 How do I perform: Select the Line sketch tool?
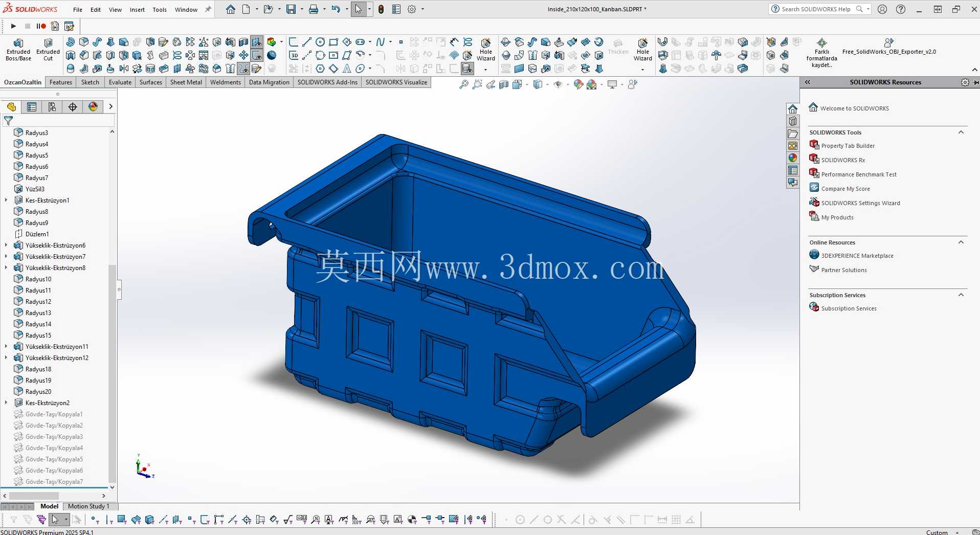coord(307,42)
